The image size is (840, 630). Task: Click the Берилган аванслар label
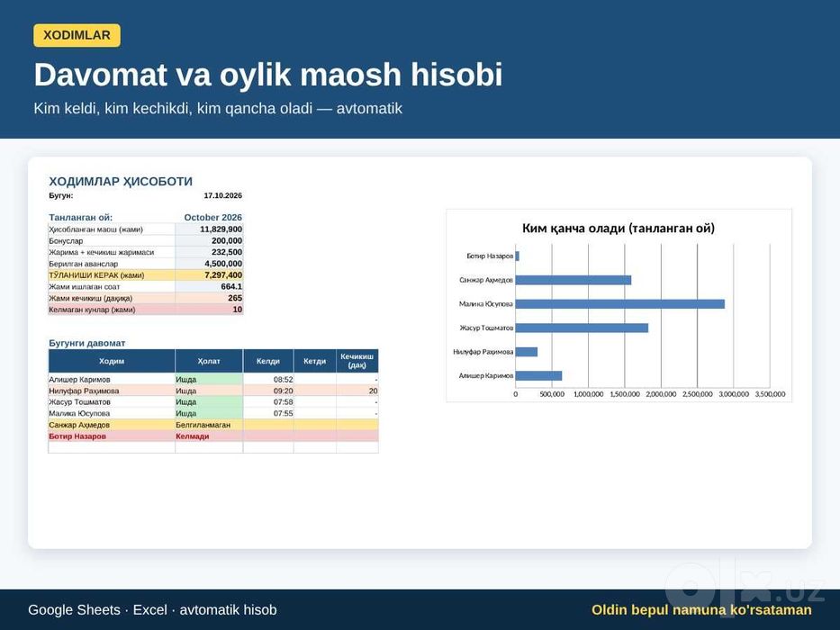83,264
